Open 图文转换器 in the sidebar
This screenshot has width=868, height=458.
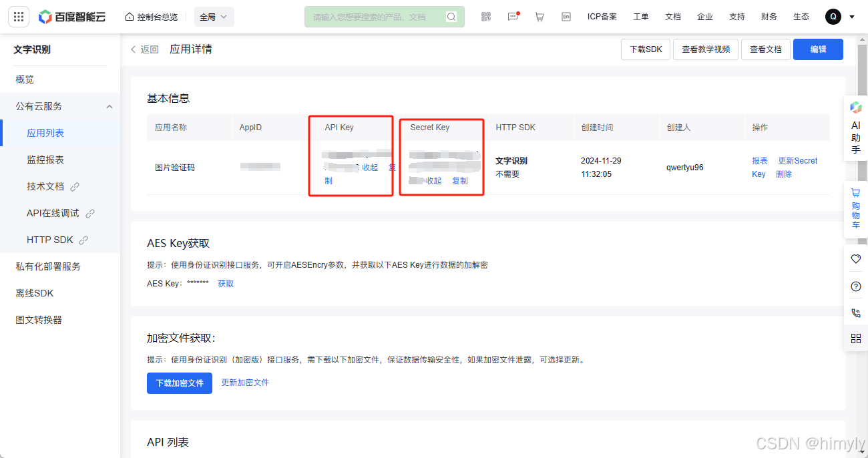pyautogui.click(x=39, y=320)
